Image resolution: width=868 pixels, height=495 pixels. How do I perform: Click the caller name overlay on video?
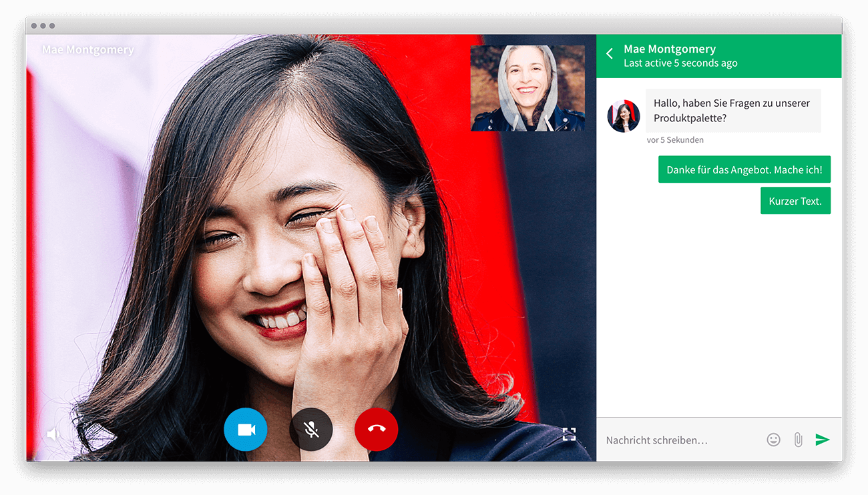(88, 50)
